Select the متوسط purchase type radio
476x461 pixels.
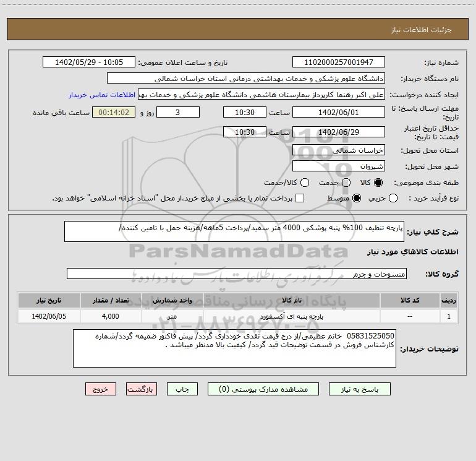357,199
